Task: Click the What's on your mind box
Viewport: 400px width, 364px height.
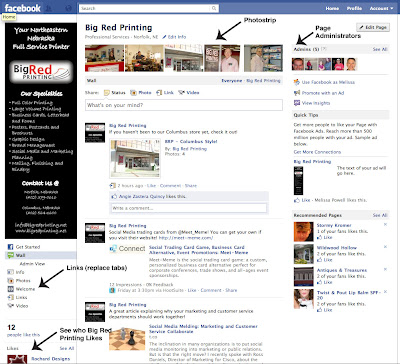Action: (184, 105)
